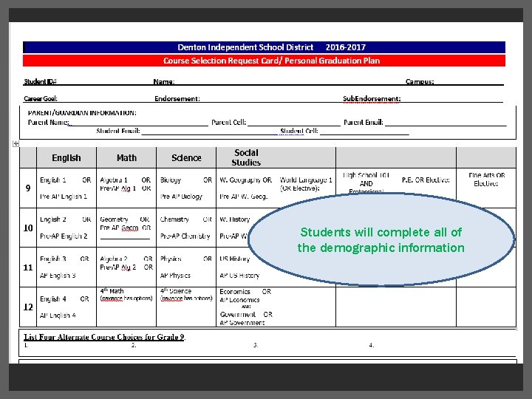Click English 2 in grade 10 row
This screenshot has width=532, height=399.
[x=53, y=219]
